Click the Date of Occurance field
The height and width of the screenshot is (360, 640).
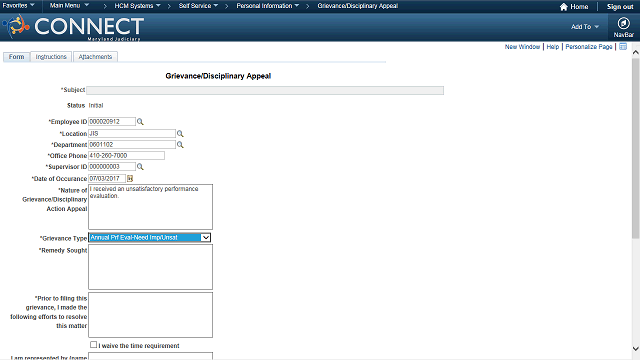[x=107, y=178]
